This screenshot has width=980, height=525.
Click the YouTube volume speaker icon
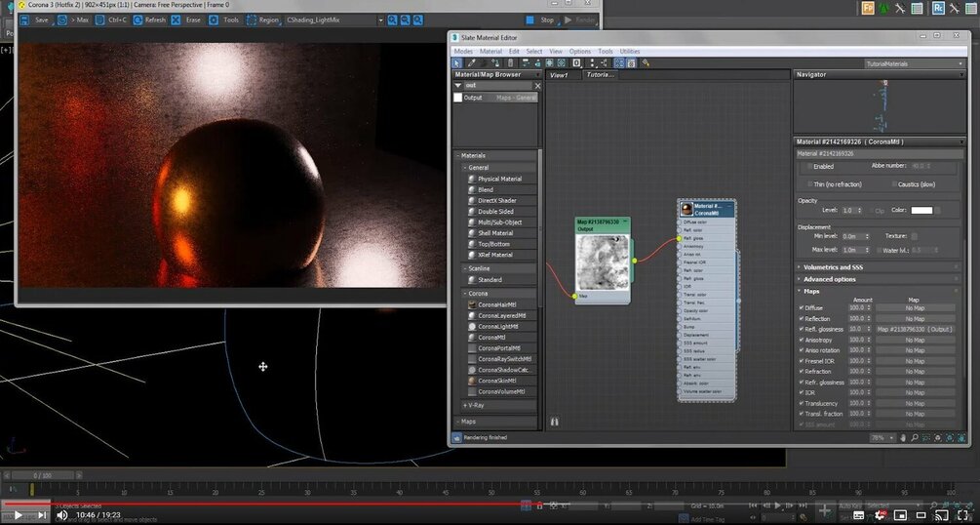[x=61, y=515]
